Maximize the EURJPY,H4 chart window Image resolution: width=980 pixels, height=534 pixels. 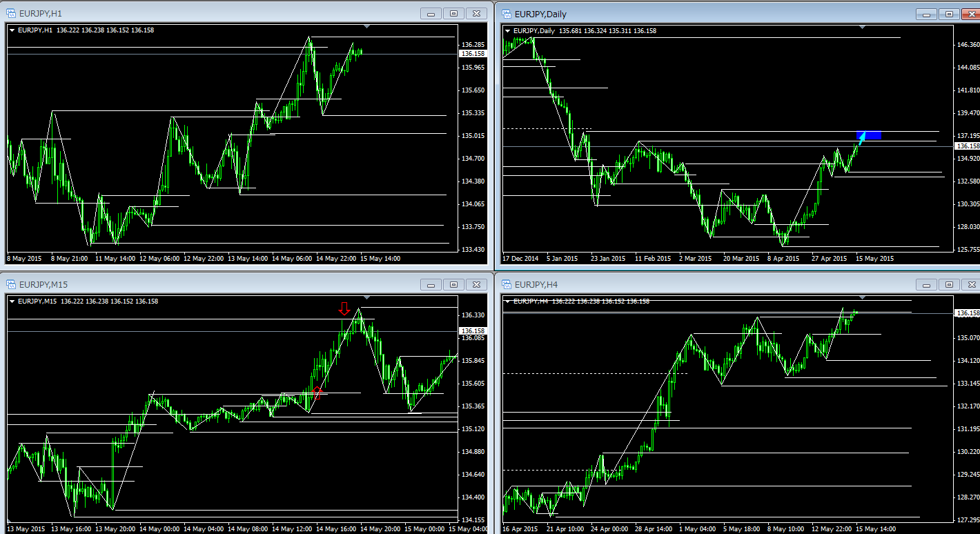949,284
